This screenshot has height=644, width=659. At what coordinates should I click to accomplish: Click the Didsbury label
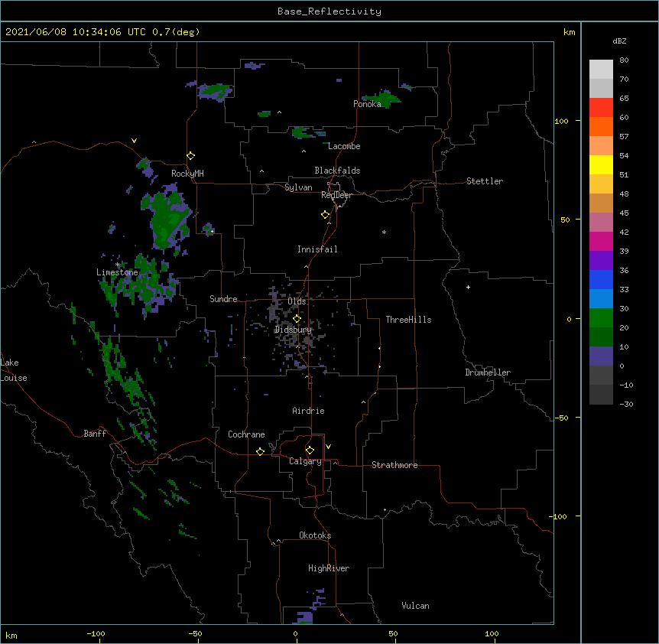coord(294,330)
